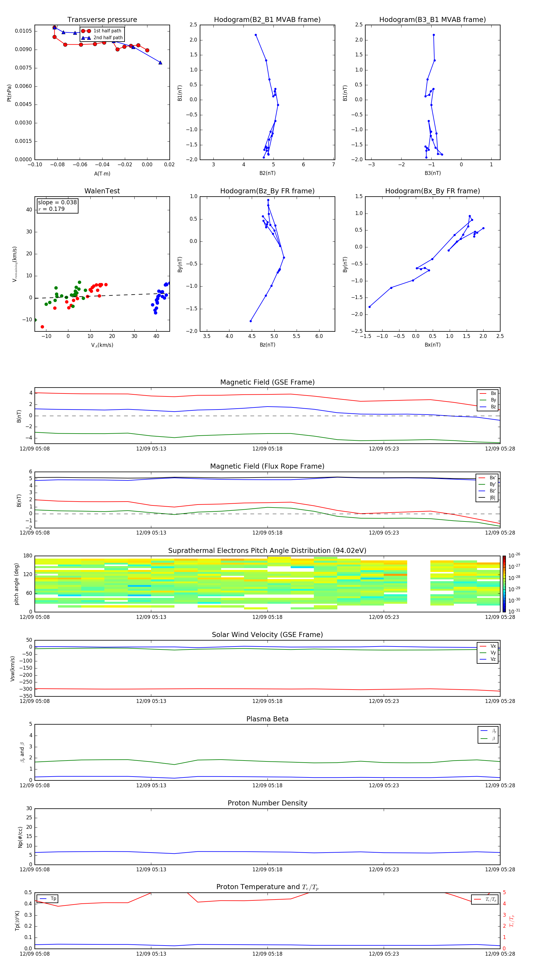Screen dimensions: 535x980
Task: Click the 'Np(#/cc)' y-axis label
Action: (20, 837)
